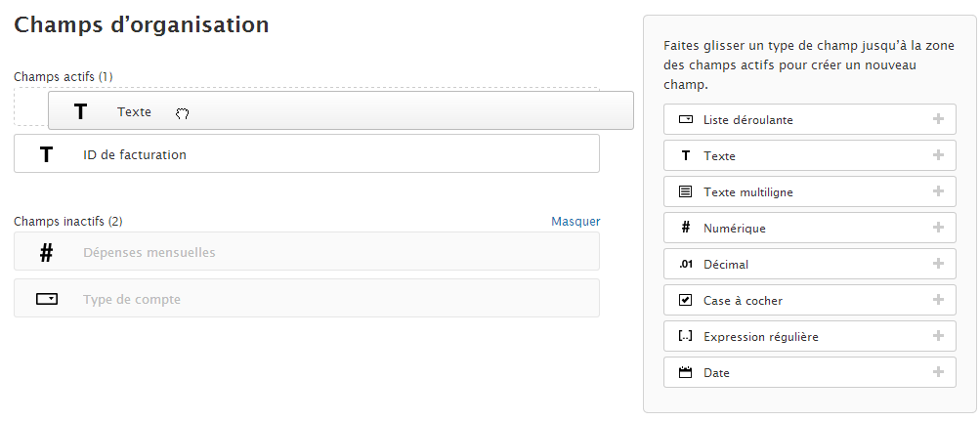
Task: Click the dropdown list field type icon
Action: point(685,119)
